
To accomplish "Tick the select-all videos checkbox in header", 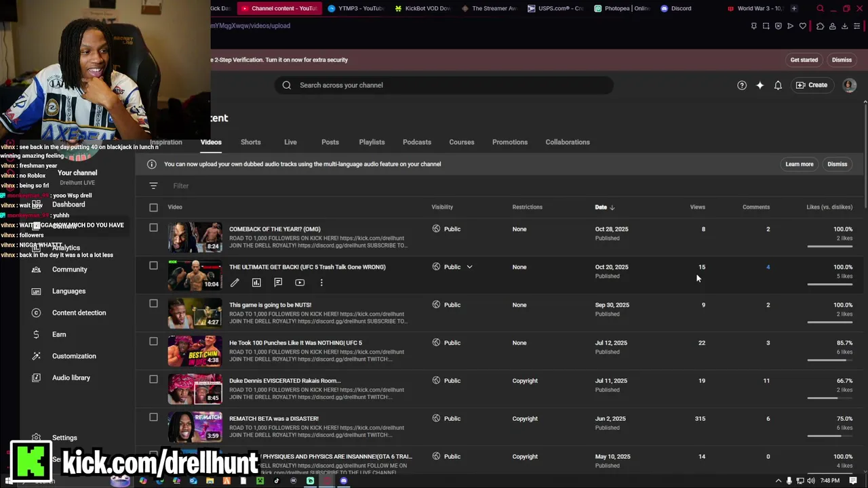I will coord(153,207).
